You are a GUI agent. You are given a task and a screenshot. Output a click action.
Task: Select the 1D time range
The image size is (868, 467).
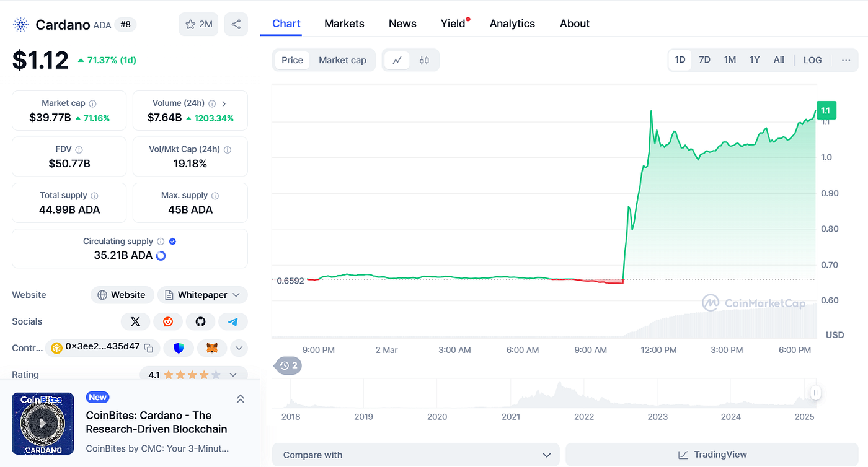680,60
